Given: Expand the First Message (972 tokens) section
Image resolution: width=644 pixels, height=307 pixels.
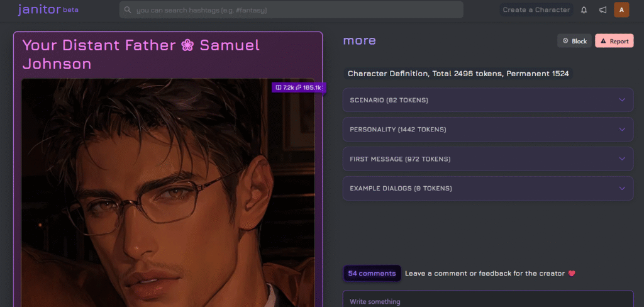Looking at the screenshot, I should pos(488,159).
